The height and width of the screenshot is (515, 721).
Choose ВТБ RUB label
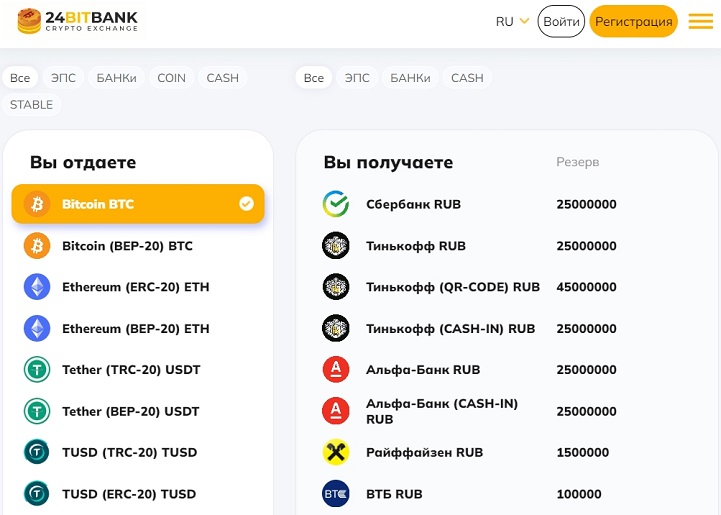click(394, 493)
